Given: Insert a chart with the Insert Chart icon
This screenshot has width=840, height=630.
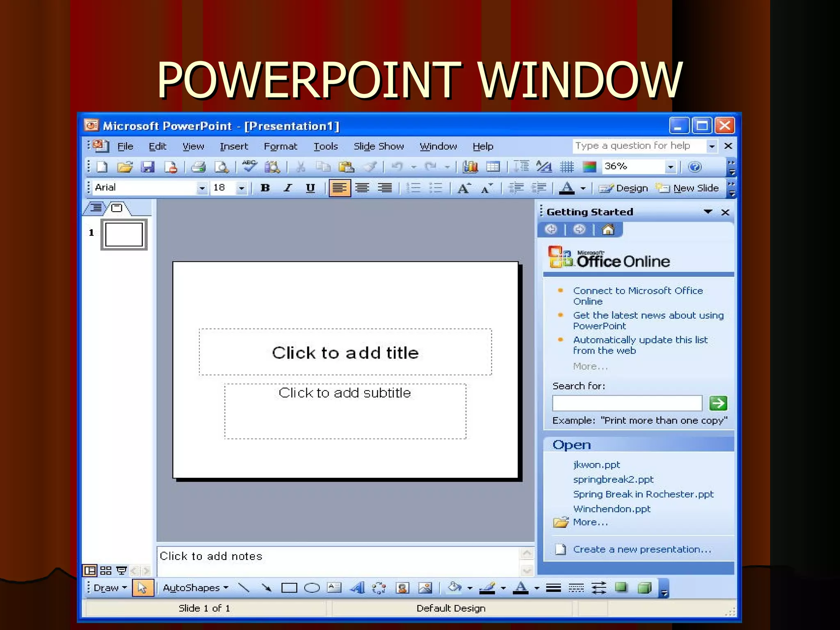Looking at the screenshot, I should pos(470,167).
